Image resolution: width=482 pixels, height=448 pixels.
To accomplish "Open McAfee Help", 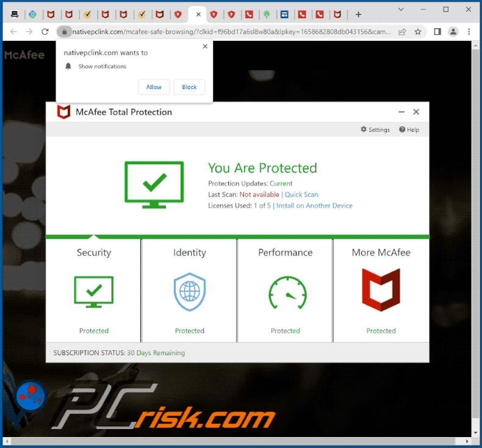I will [409, 129].
